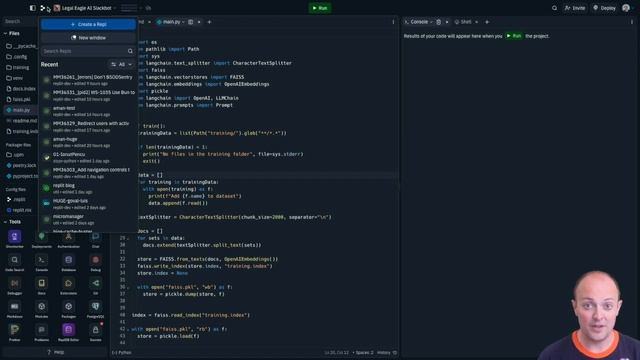This screenshot has width=640, height=360.
Task: Add a new tab in the Console pane
Action: pyautogui.click(x=487, y=22)
